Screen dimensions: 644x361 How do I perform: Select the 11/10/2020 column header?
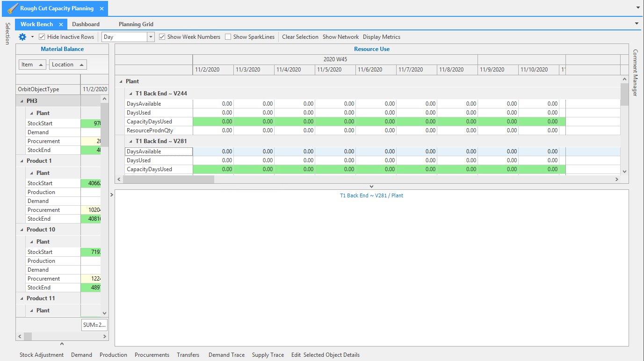click(x=539, y=70)
